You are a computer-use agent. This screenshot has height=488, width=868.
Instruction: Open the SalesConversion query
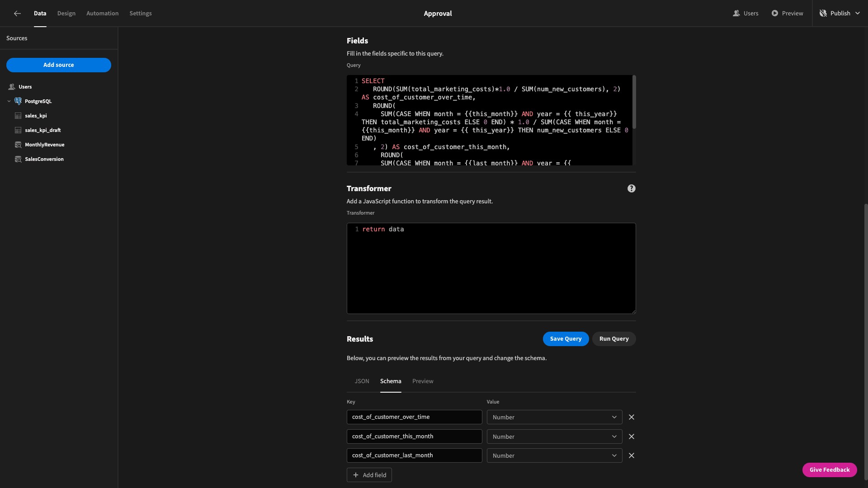click(x=44, y=159)
